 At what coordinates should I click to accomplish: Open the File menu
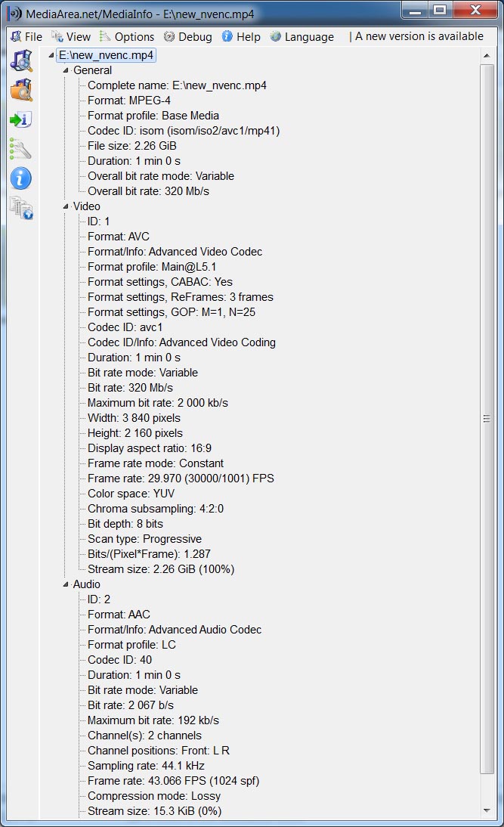pos(27,37)
